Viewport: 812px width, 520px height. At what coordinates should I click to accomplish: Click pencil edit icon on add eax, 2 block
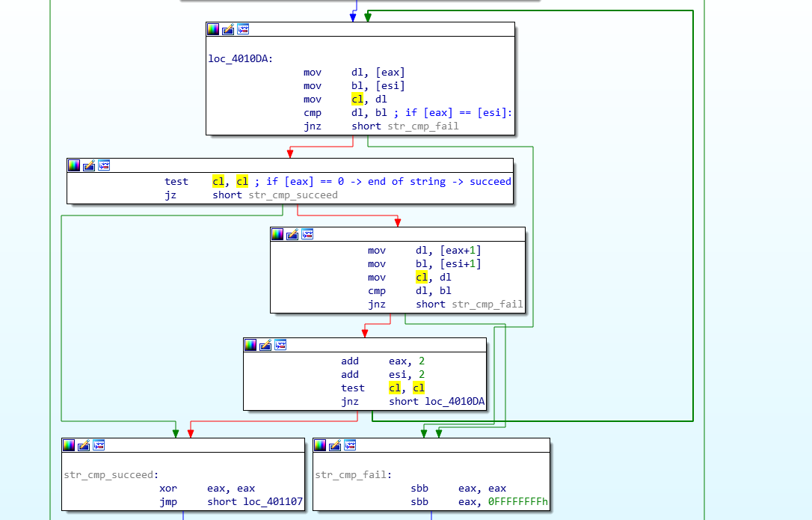tap(265, 345)
